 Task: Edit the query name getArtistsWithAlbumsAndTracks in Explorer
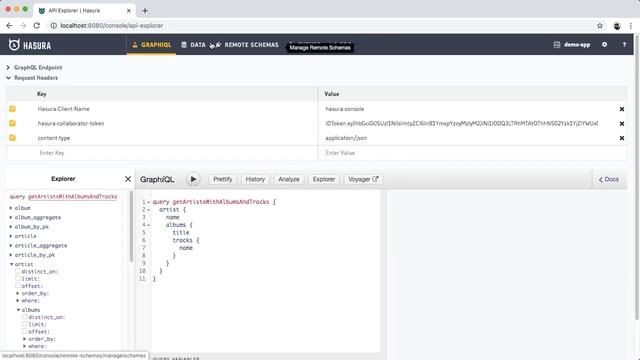click(x=72, y=196)
